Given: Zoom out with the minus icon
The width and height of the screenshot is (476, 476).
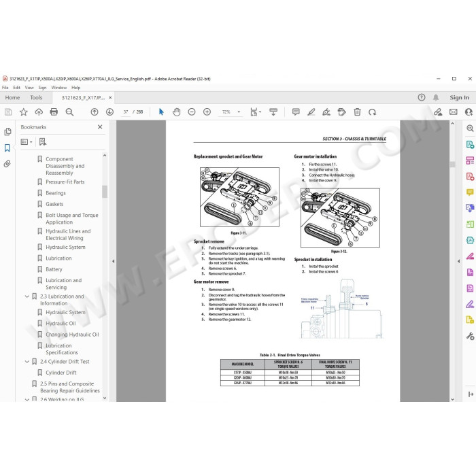Looking at the screenshot, I should coord(192,112).
